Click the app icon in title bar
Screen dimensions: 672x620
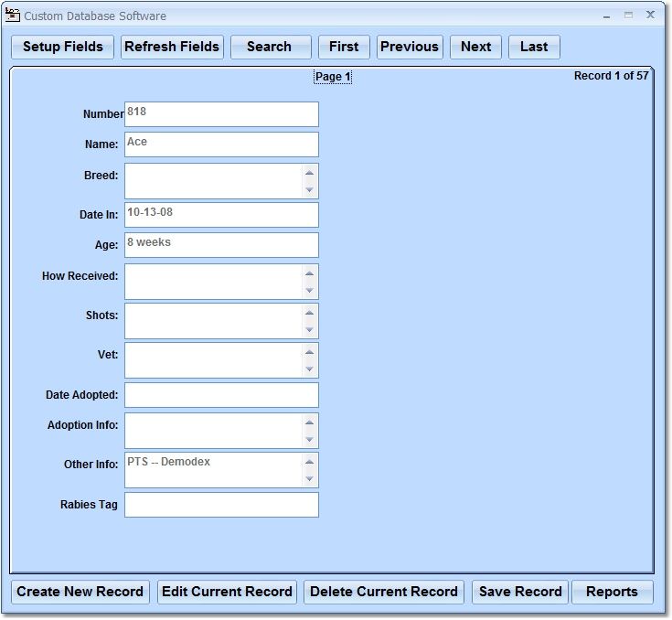click(x=13, y=16)
